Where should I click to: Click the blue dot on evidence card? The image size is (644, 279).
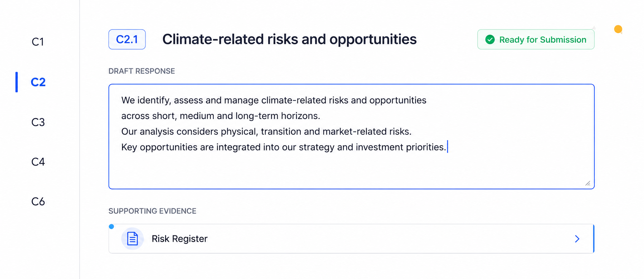point(112,227)
